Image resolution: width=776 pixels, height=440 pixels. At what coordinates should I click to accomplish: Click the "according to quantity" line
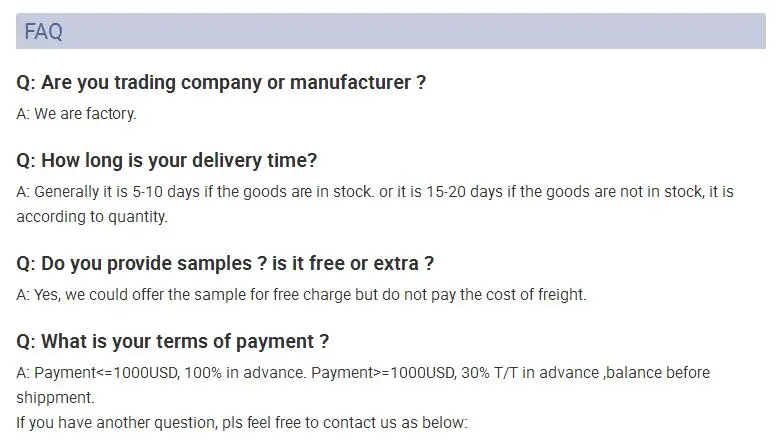coord(92,217)
